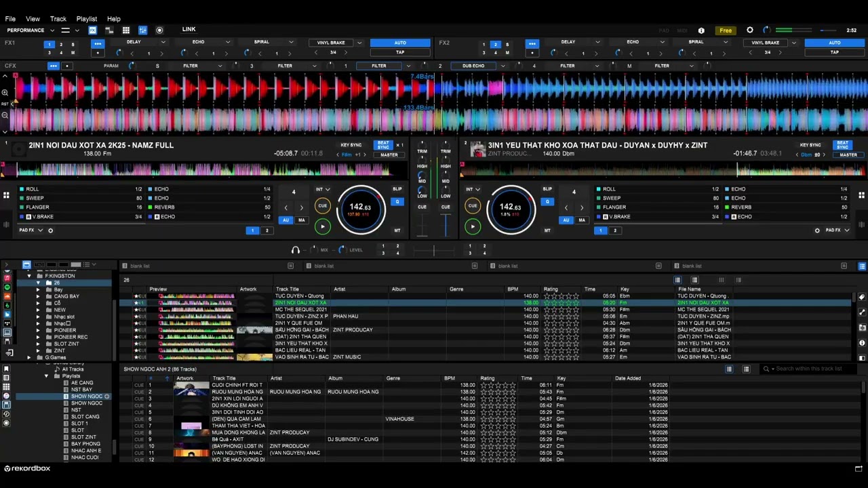Toggle the full screen icon bottom right

click(859, 468)
